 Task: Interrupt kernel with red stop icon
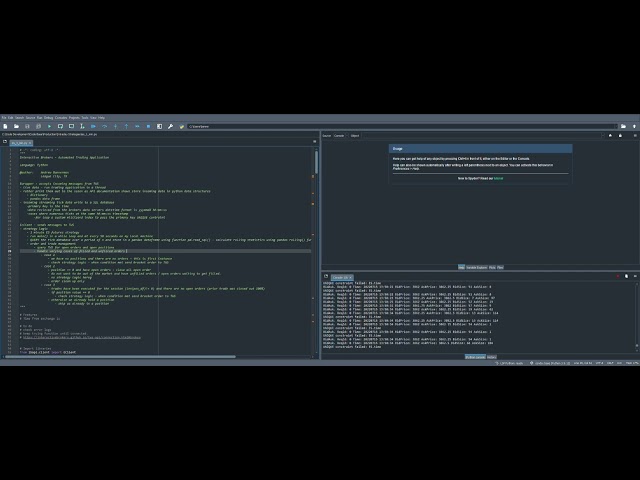click(x=618, y=276)
